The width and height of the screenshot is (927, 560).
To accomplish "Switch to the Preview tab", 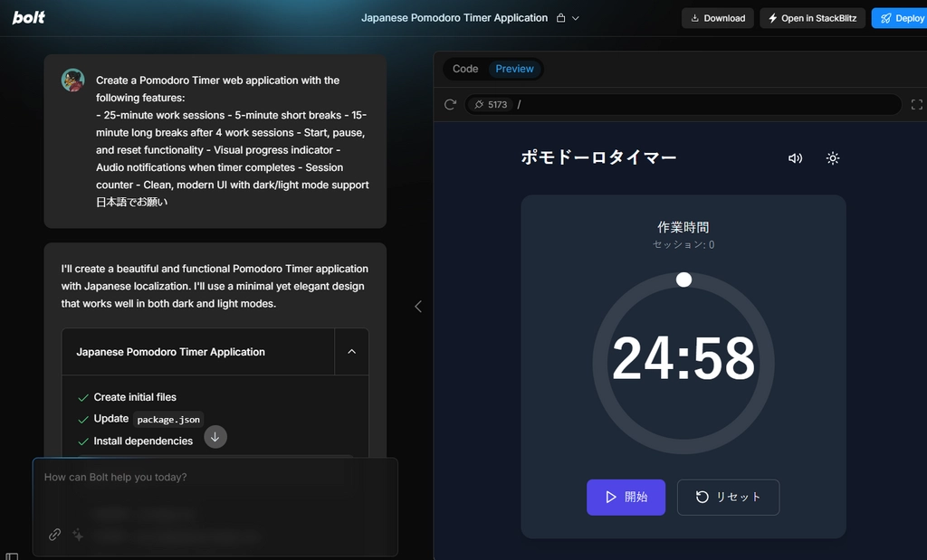I will coord(514,69).
